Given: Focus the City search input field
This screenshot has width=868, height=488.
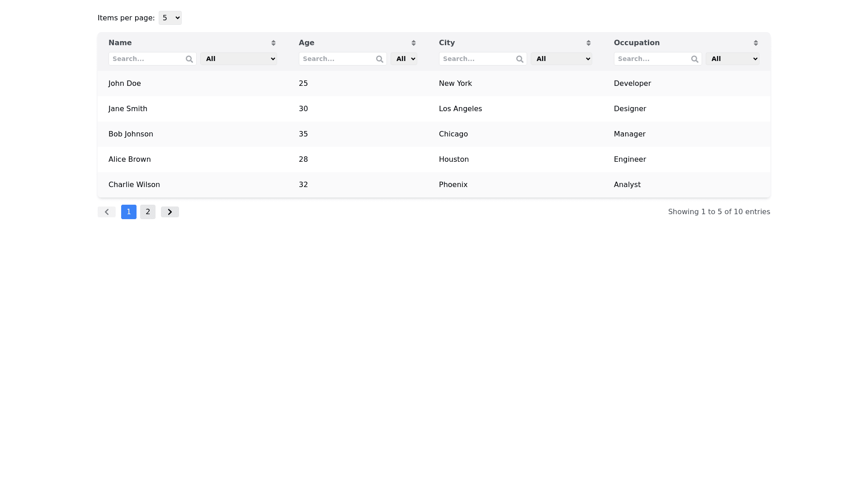Looking at the screenshot, I should (476, 59).
